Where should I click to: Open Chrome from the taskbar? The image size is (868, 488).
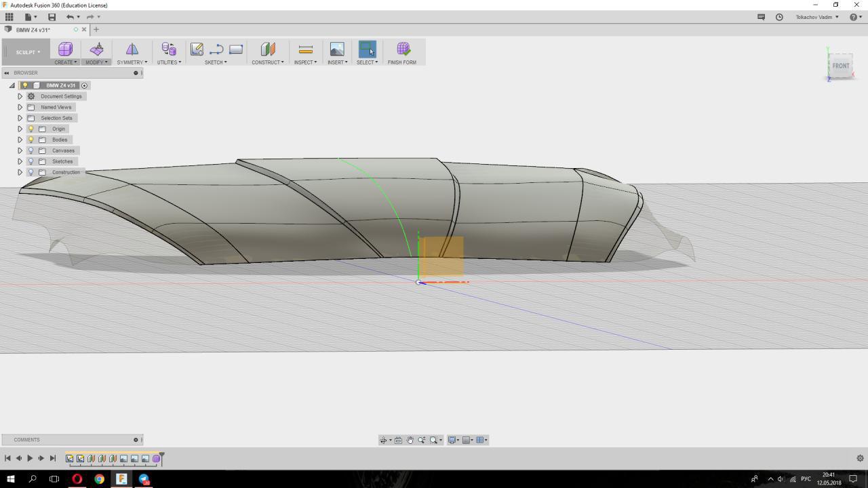[x=99, y=479]
